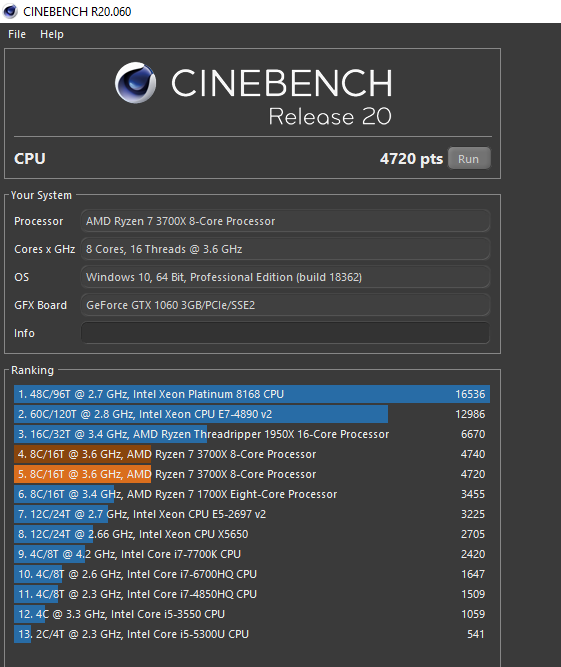Select ranking row Core i7-6700HQ
The width and height of the screenshot is (561, 667).
point(252,574)
